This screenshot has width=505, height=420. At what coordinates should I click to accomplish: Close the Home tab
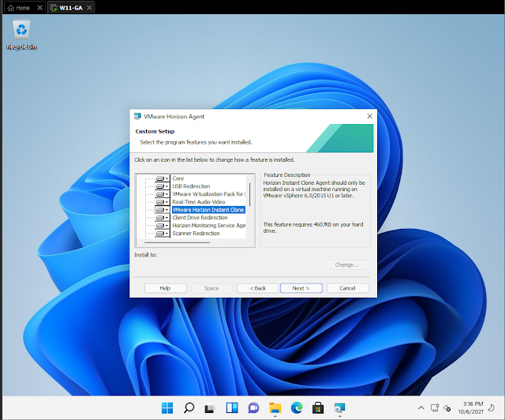[39, 8]
